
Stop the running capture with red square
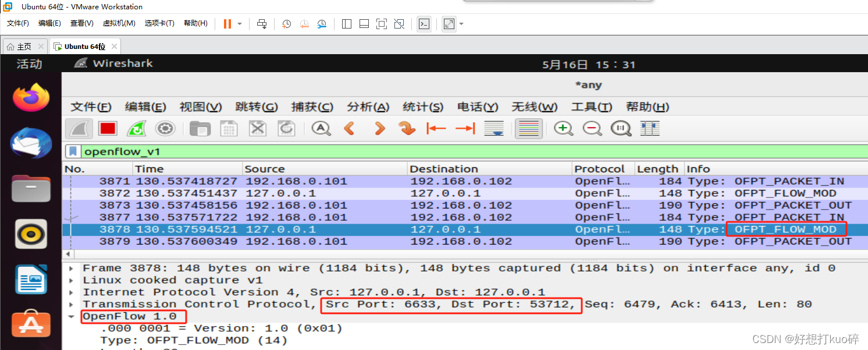108,128
